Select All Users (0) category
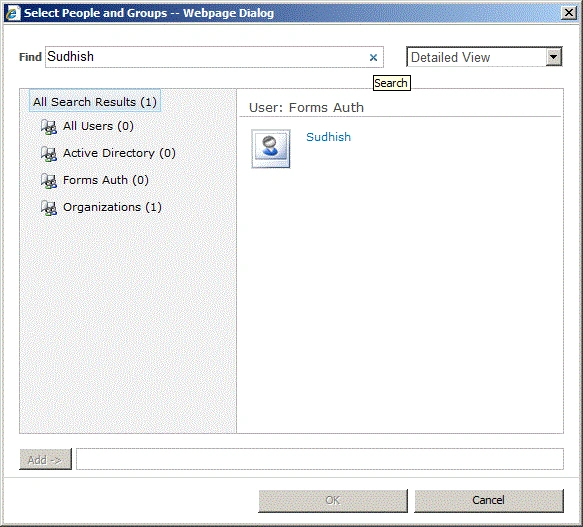The image size is (583, 527). click(x=98, y=126)
